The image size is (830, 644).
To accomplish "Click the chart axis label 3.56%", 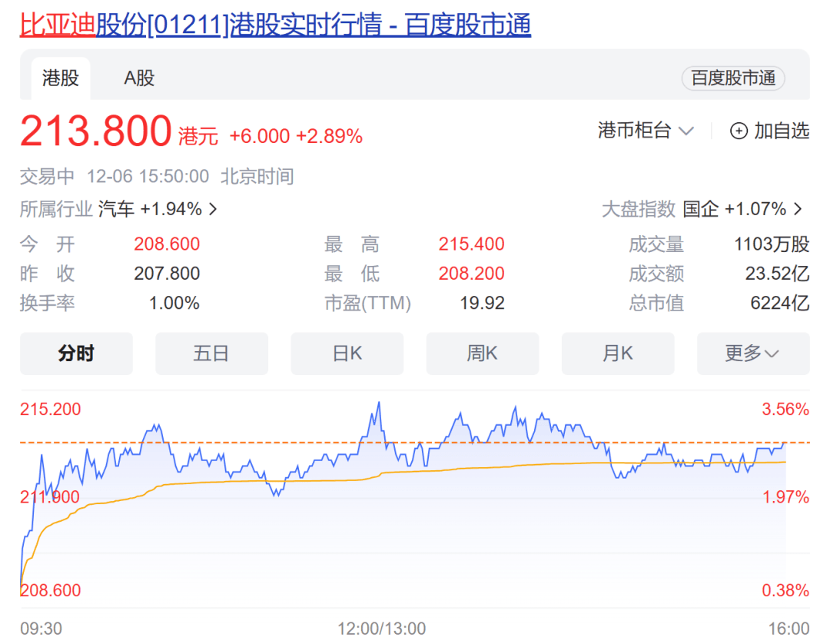I will [x=785, y=409].
